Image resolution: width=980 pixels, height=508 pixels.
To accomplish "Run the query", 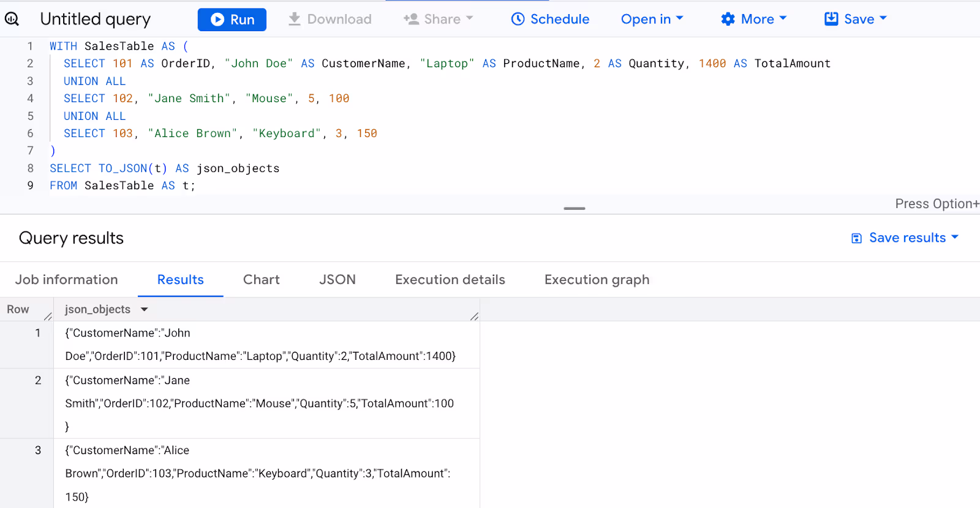I will click(232, 20).
